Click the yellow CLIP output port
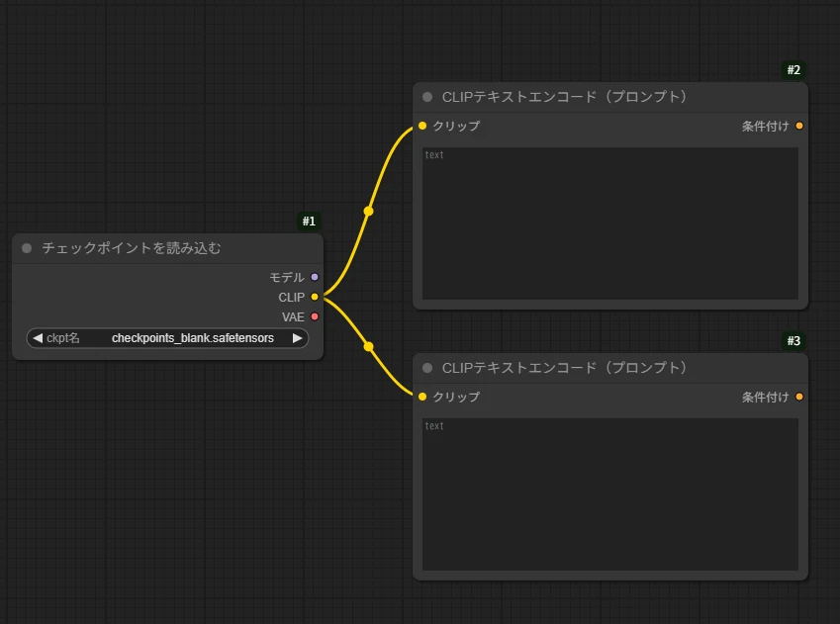This screenshot has height=624, width=840. (315, 297)
